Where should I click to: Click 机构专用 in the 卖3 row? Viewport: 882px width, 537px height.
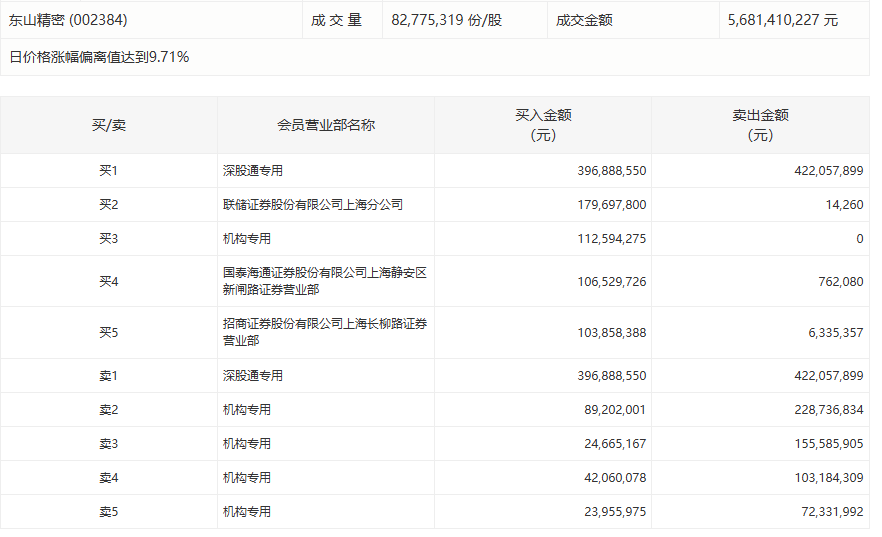247,444
